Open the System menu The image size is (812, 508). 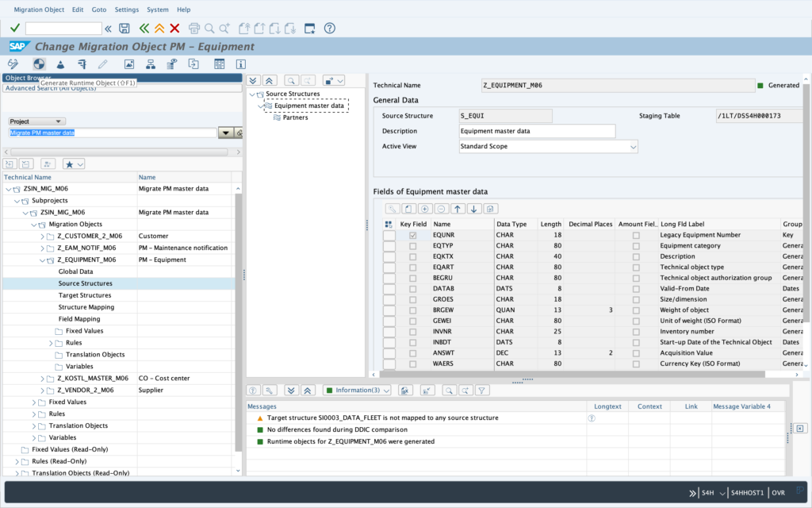click(158, 10)
